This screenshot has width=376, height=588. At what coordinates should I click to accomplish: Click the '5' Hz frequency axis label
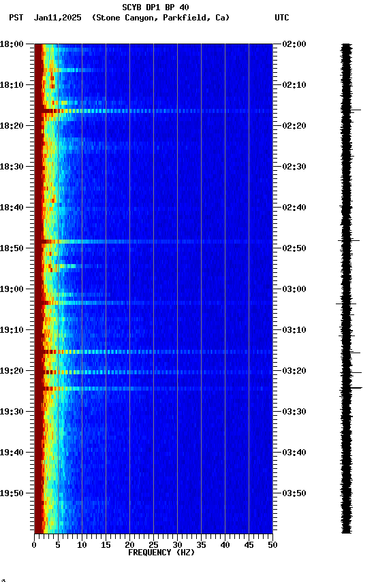pos(58,545)
